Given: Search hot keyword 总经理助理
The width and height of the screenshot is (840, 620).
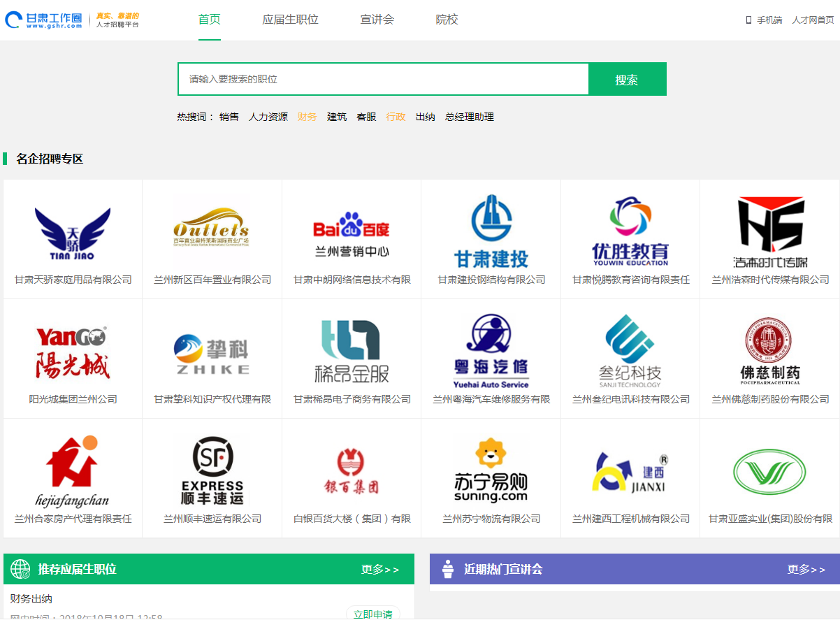Looking at the screenshot, I should pyautogui.click(x=470, y=117).
